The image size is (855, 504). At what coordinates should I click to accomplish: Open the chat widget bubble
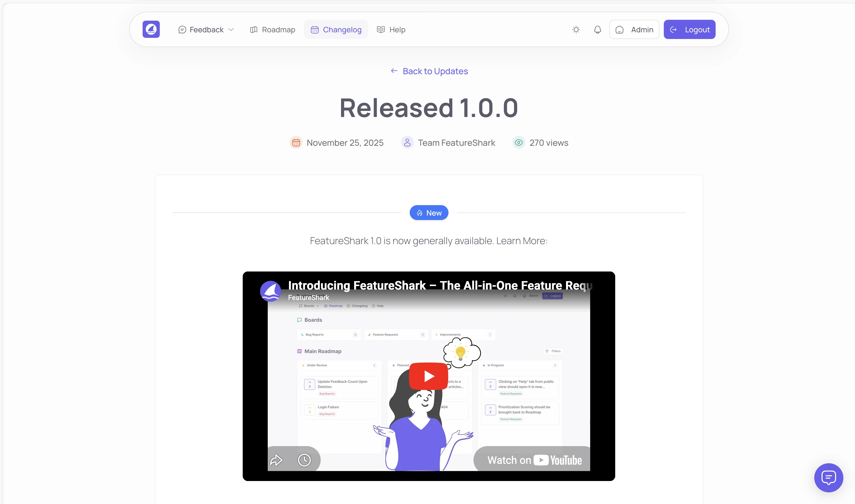829,478
